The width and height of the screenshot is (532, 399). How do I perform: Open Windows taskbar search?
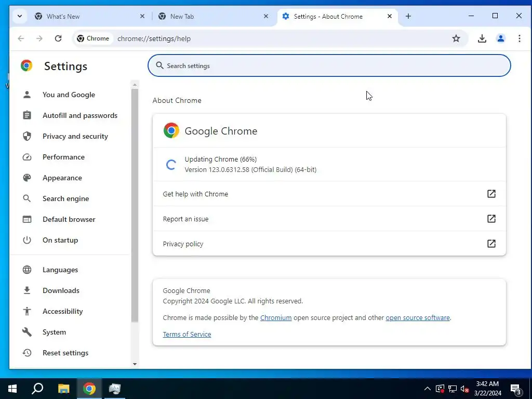pyautogui.click(x=37, y=389)
